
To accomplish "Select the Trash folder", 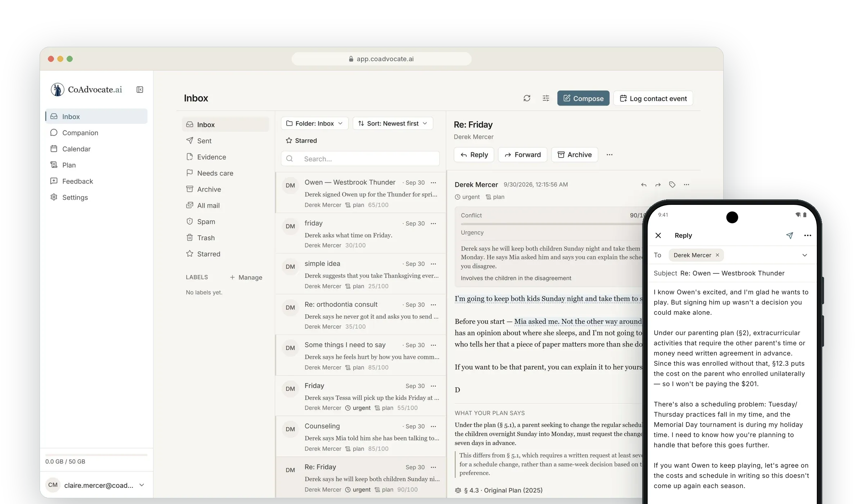I will 225,238.
